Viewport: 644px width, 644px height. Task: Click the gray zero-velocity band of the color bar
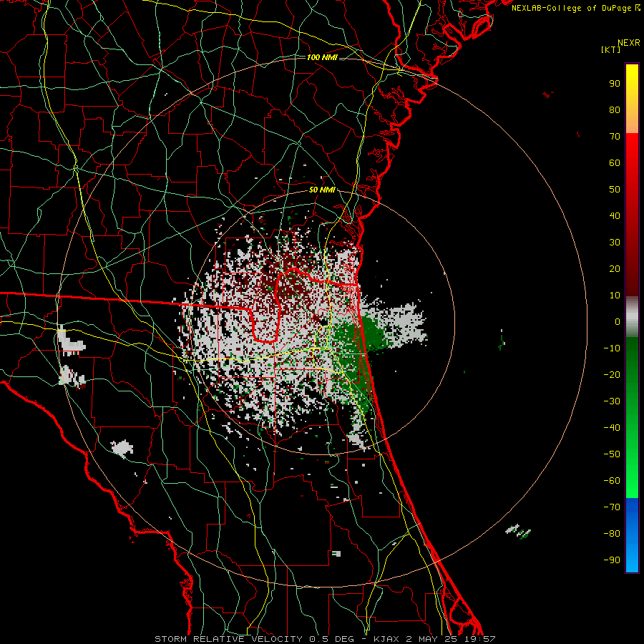pyautogui.click(x=632, y=317)
